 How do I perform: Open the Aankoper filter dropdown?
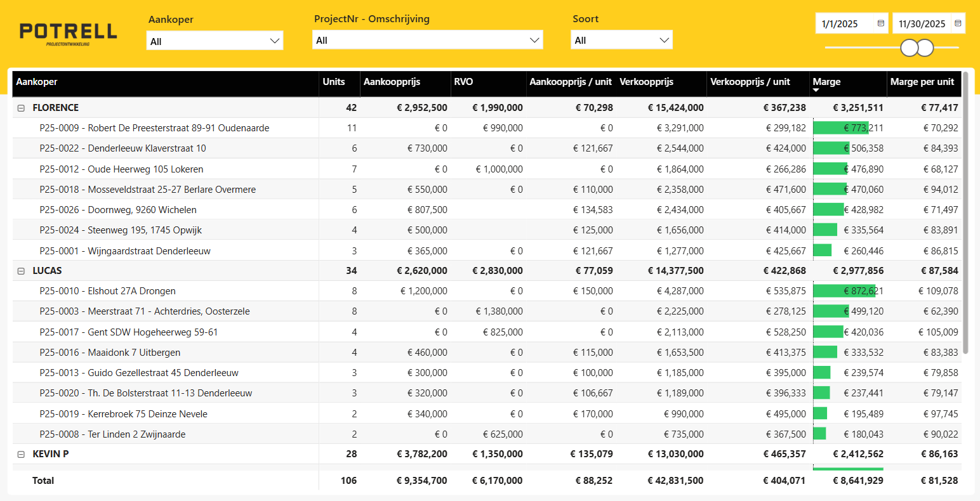215,41
